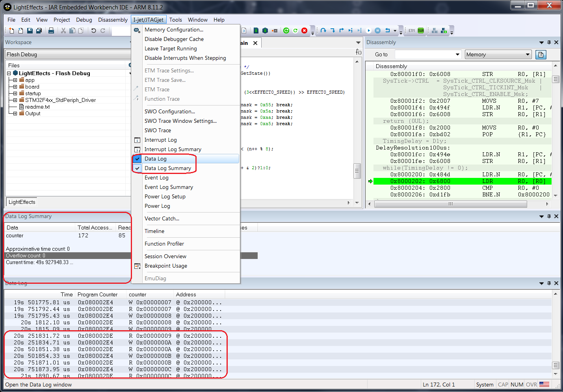Select Function Profiler from the menu
Image resolution: width=563 pixels, height=392 pixels.
(164, 244)
